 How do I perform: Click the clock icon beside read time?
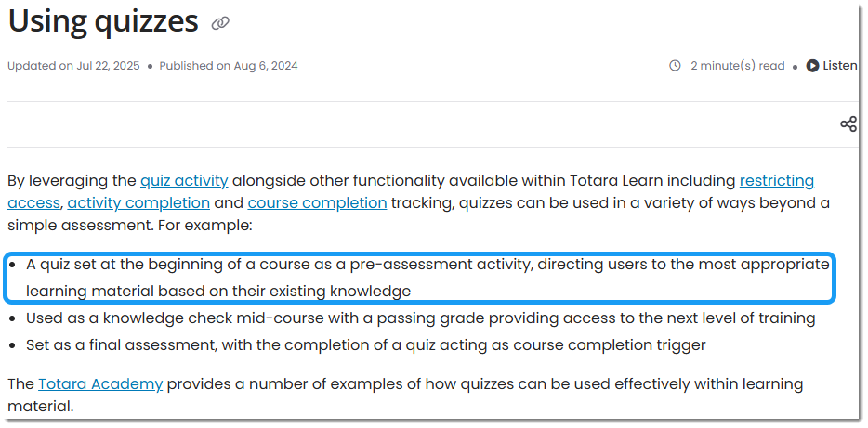click(x=675, y=66)
